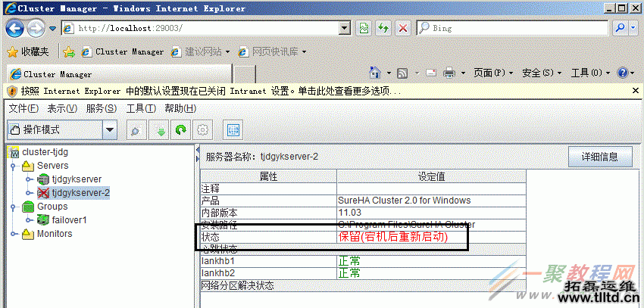Image resolution: width=644 pixels, height=308 pixels.
Task: Click the IE refresh page icon
Action: (383, 28)
